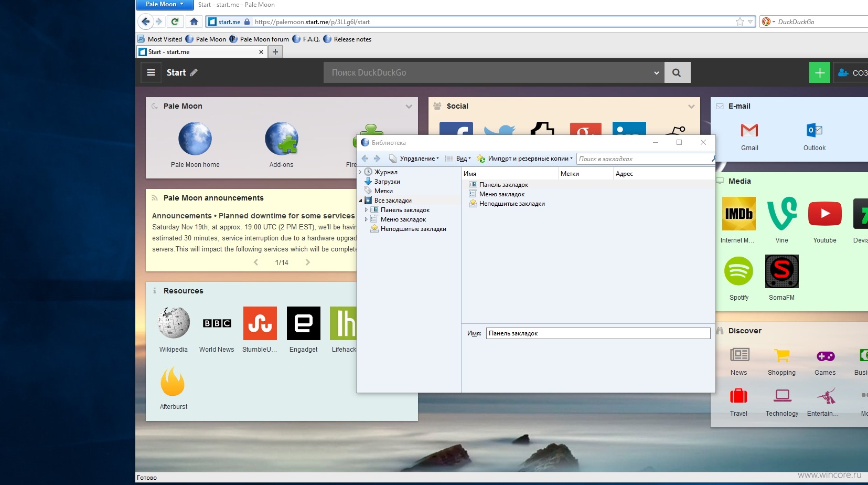Screen dimensions: 868x485
Task: Select Метки in the Library tree
Action: tap(383, 191)
